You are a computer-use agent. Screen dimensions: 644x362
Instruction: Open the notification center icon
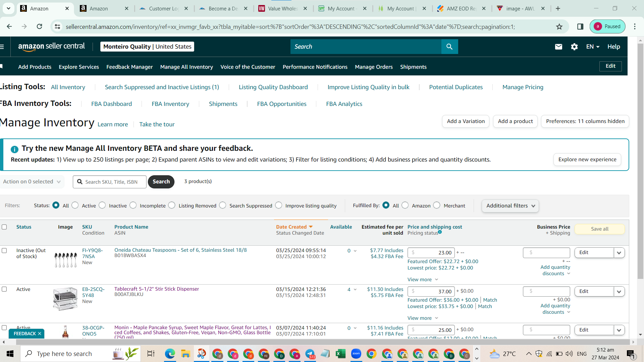[631, 354]
